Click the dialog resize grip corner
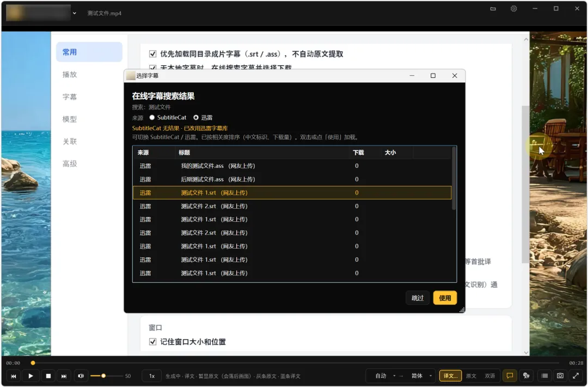Screen dimensions: 588x387 pyautogui.click(x=462, y=310)
